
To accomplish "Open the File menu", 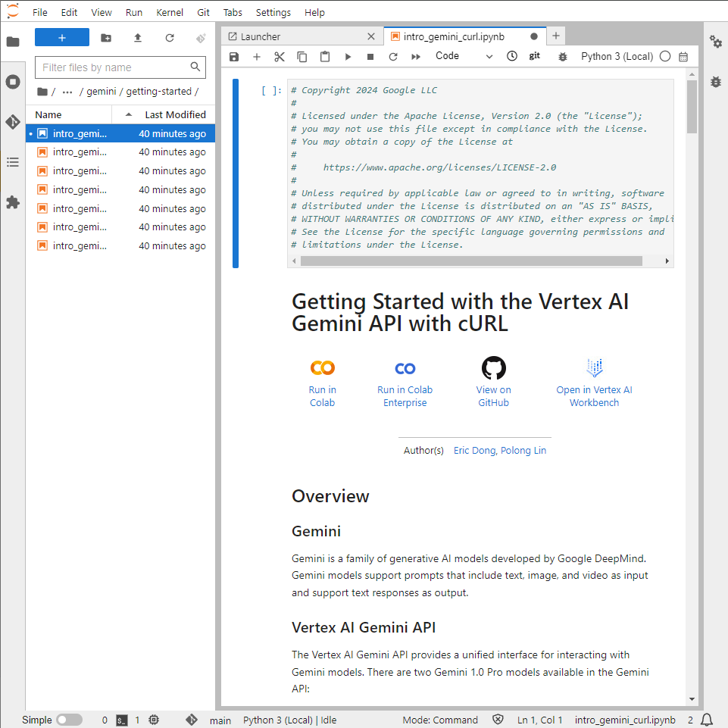I will 40,13.
